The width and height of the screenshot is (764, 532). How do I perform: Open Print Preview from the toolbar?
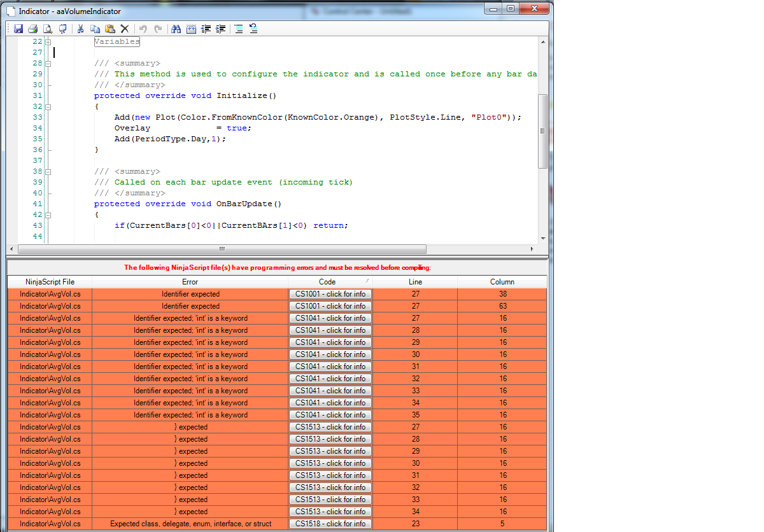[x=48, y=29]
